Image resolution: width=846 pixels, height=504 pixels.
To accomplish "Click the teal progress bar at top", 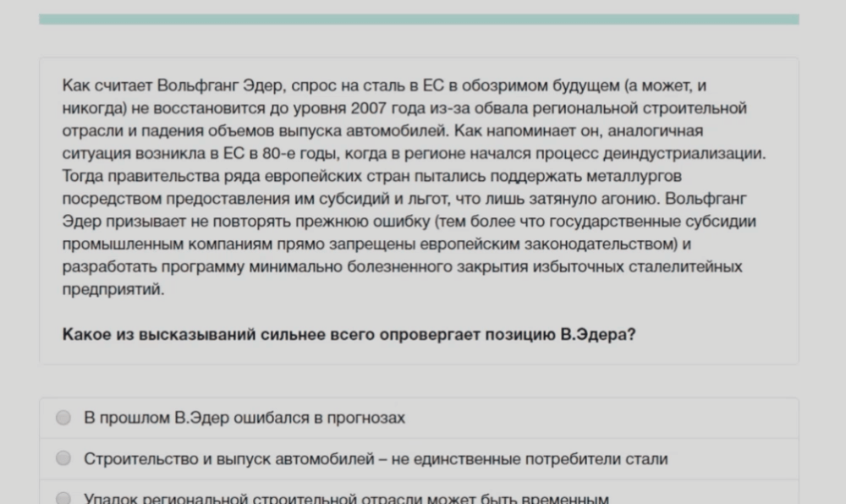I will pyautogui.click(x=418, y=19).
